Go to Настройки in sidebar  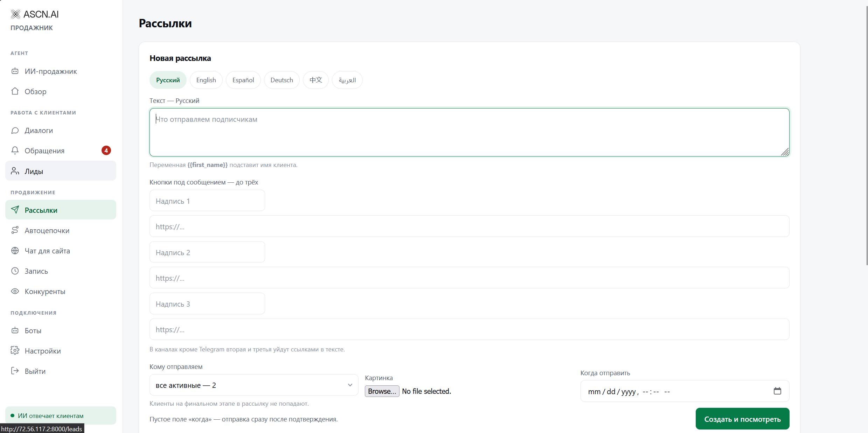61,351
